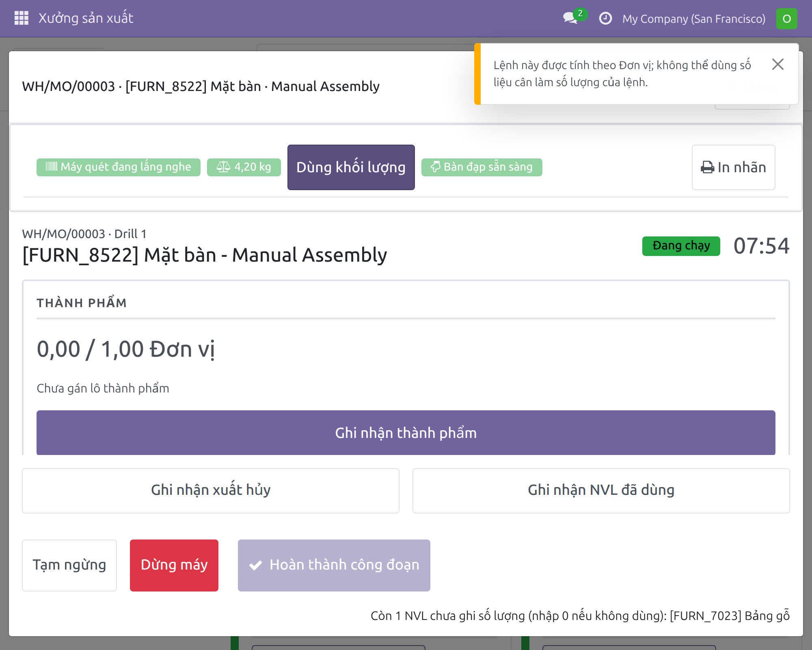
Task: Click Hoàn thành công đoạn button
Action: pos(334,565)
